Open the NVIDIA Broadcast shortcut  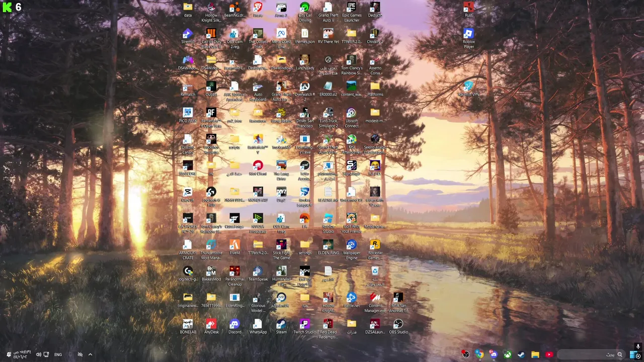pos(258,224)
